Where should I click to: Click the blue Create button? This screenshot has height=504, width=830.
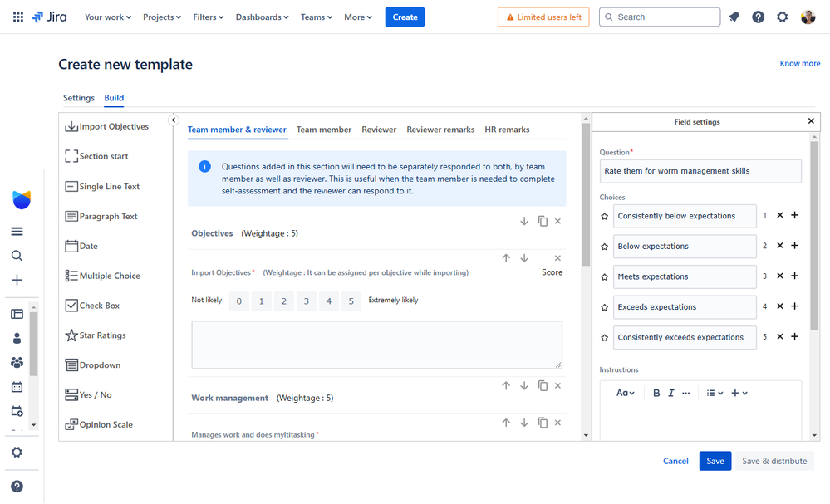(x=405, y=17)
